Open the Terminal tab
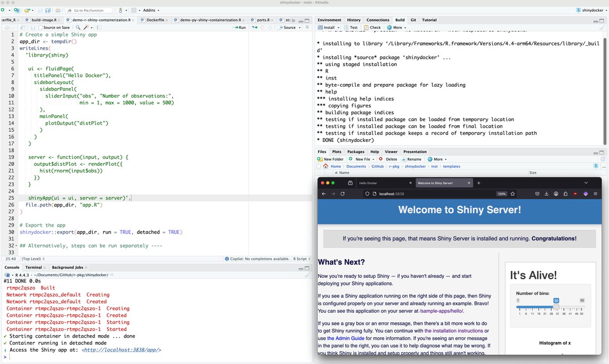This screenshot has width=609, height=364. pyautogui.click(x=33, y=267)
